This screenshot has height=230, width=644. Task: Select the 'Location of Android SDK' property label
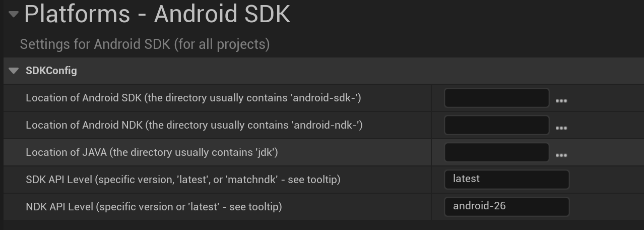[x=193, y=98]
